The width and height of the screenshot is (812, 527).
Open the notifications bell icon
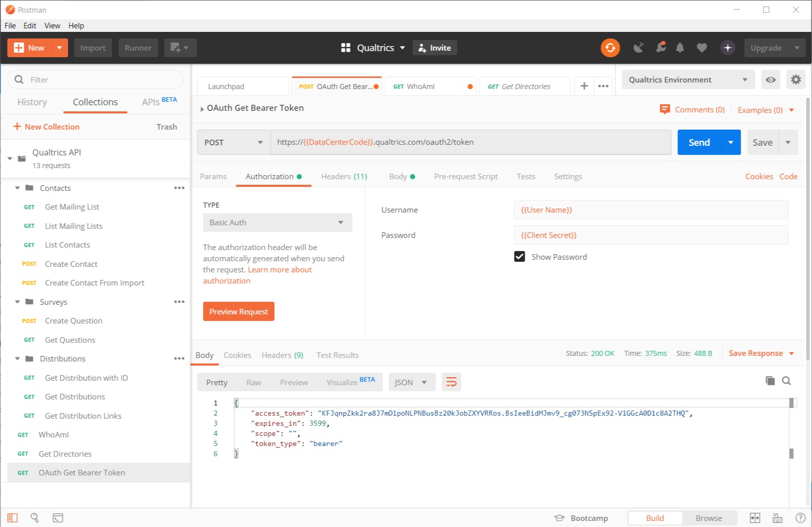(680, 48)
